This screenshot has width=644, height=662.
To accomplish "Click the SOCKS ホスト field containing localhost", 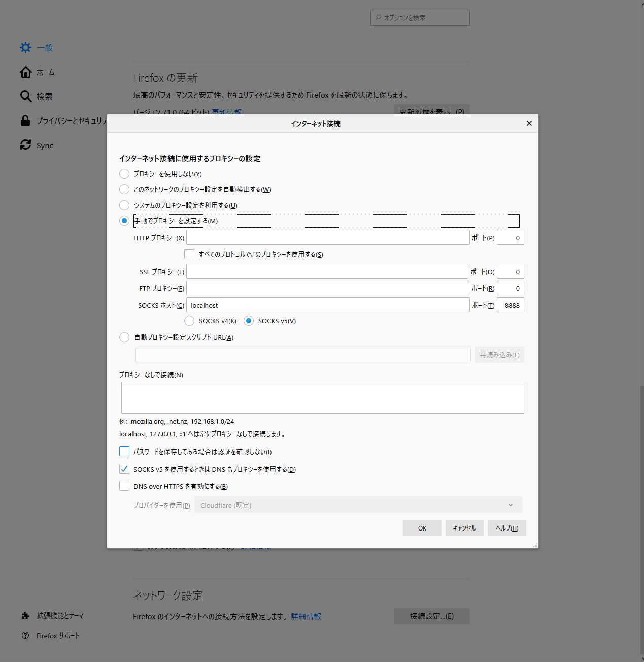I will pos(327,305).
